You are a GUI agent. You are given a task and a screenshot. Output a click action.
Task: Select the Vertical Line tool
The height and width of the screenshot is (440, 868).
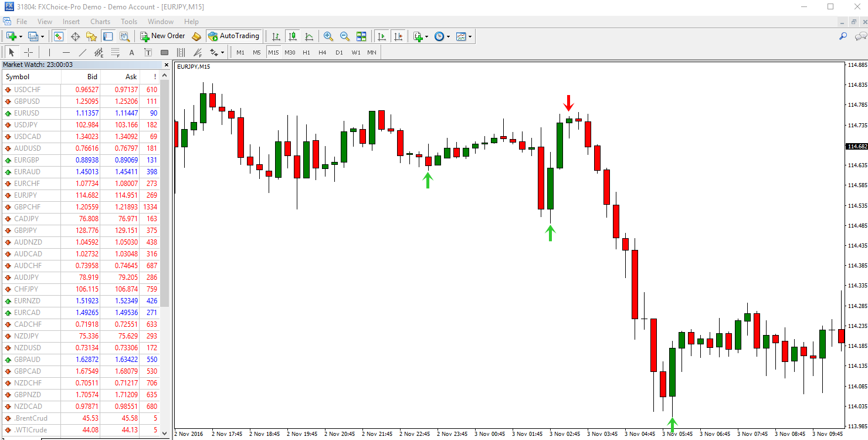click(x=49, y=52)
